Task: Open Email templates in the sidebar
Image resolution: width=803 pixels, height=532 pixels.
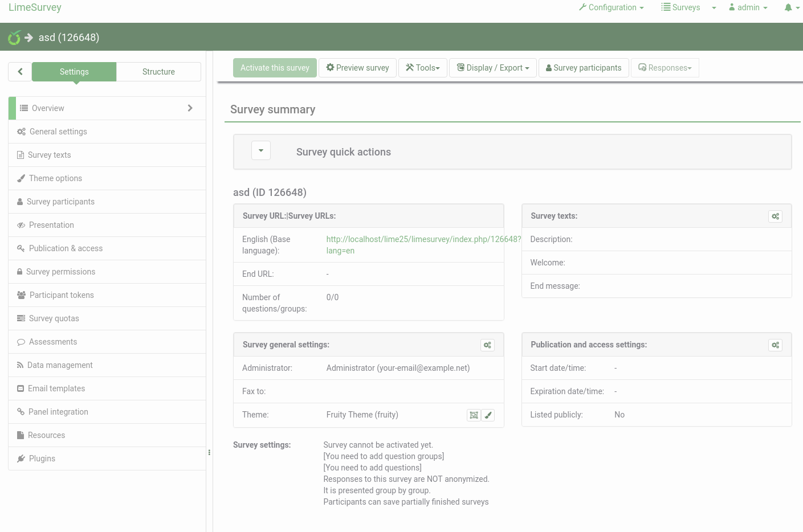Action: 56,388
